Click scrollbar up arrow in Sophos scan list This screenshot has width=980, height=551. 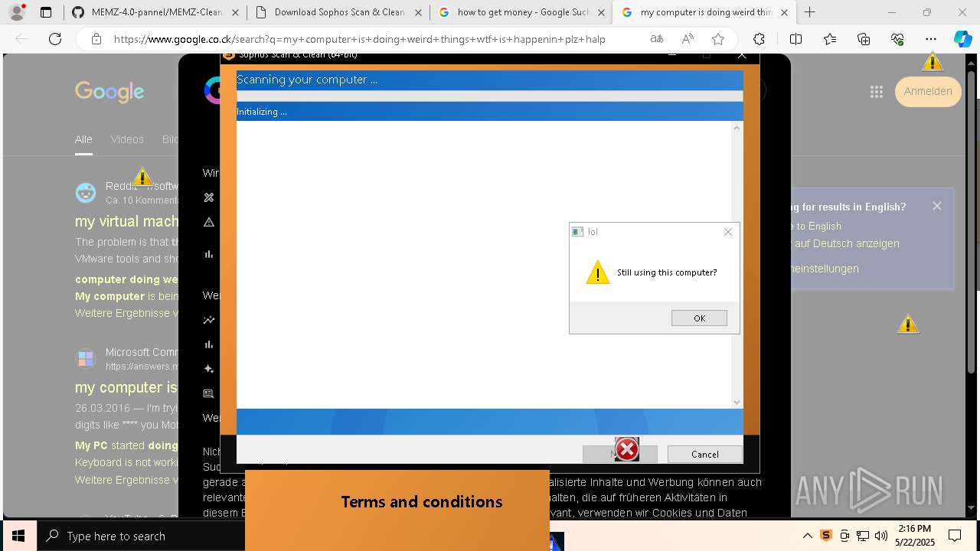pyautogui.click(x=737, y=128)
